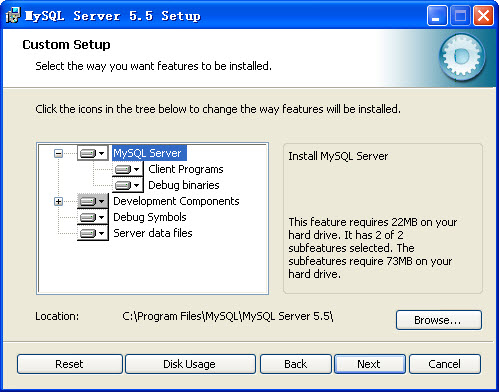The width and height of the screenshot is (499, 392).
Task: Click the Reset button
Action: [70, 364]
